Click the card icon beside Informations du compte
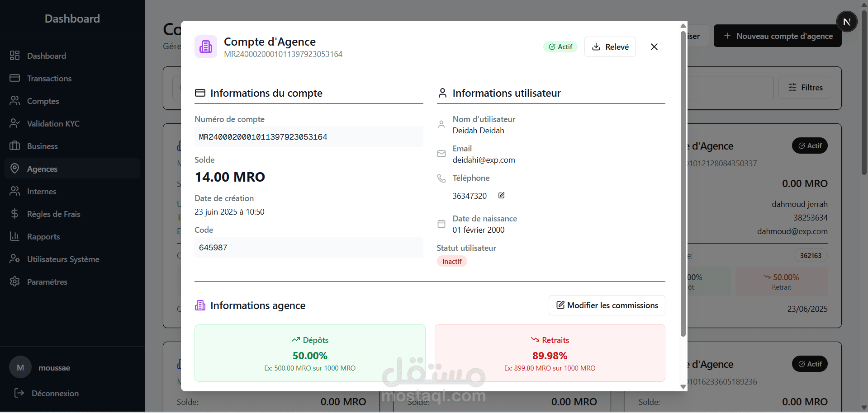This screenshot has height=413, width=868. tap(200, 93)
